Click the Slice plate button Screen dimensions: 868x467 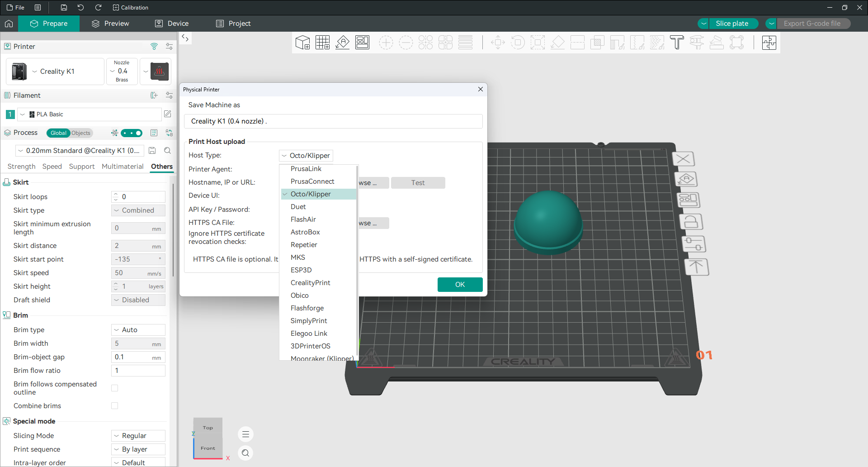(732, 24)
